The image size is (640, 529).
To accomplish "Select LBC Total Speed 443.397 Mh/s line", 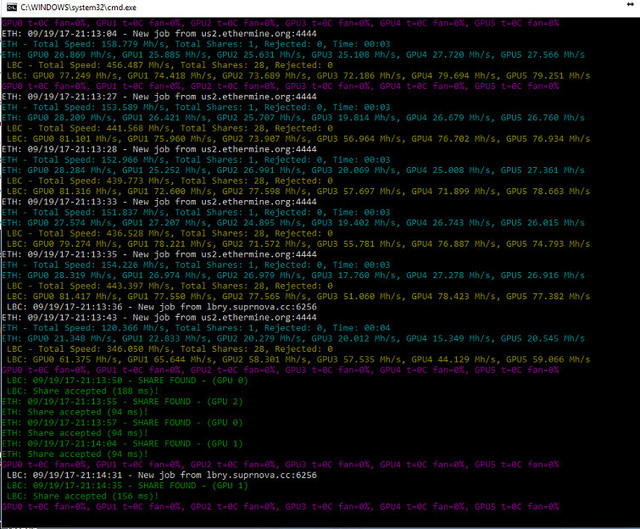I will [170, 286].
